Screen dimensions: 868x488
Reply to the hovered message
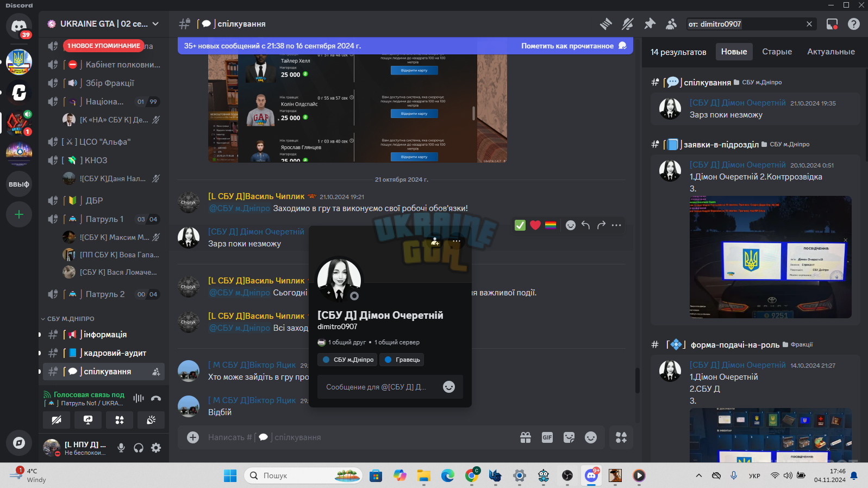(x=585, y=225)
